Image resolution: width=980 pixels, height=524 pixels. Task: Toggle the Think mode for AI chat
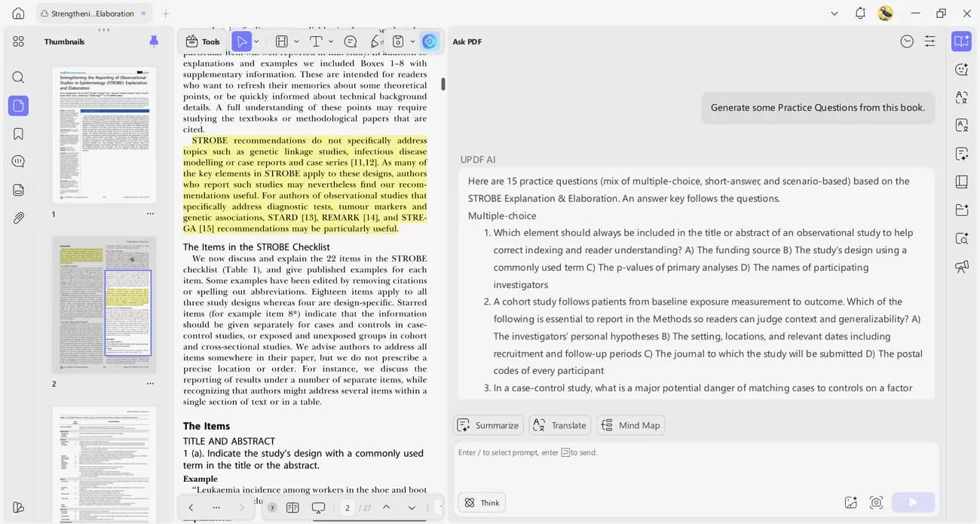tap(481, 502)
